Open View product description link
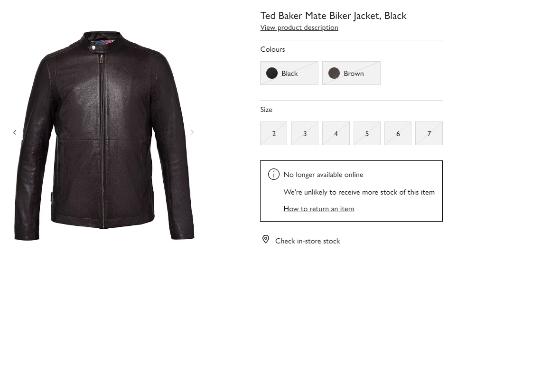This screenshot has width=560, height=392. (x=299, y=28)
